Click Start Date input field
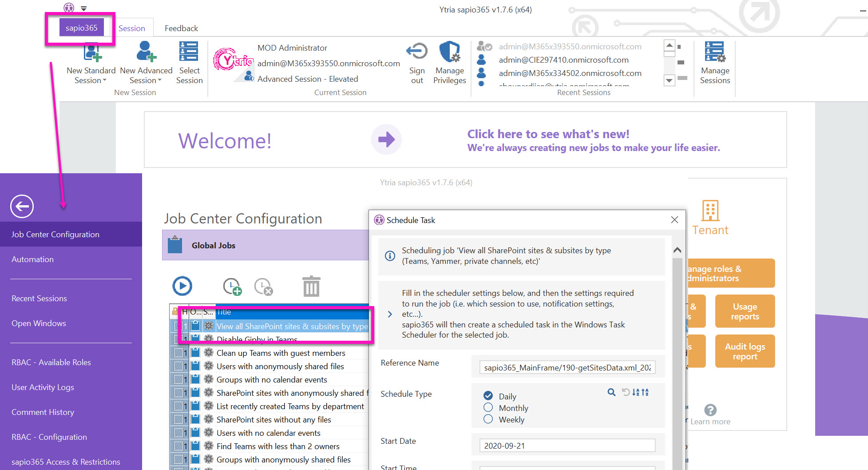Viewport: 868px width, 470px height. [567, 446]
